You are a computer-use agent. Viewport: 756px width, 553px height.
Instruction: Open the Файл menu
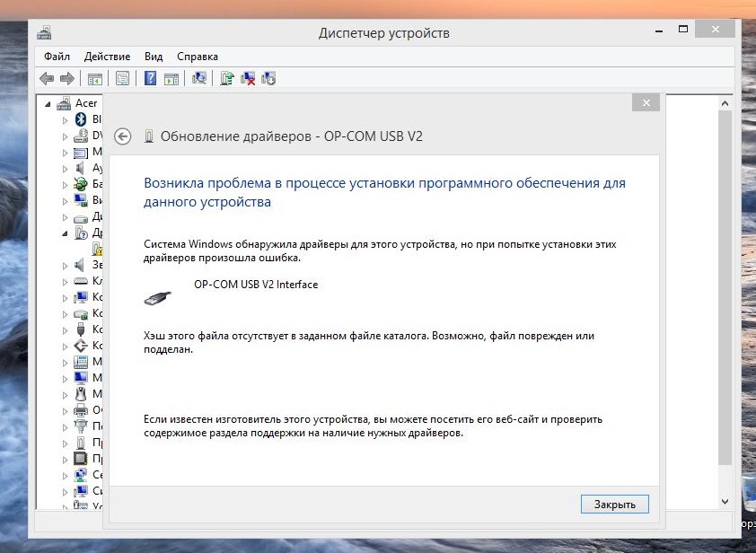[57, 57]
